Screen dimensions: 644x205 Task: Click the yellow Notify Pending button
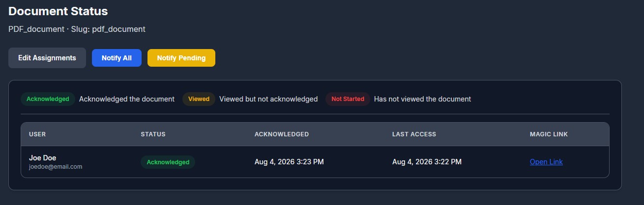(x=181, y=58)
